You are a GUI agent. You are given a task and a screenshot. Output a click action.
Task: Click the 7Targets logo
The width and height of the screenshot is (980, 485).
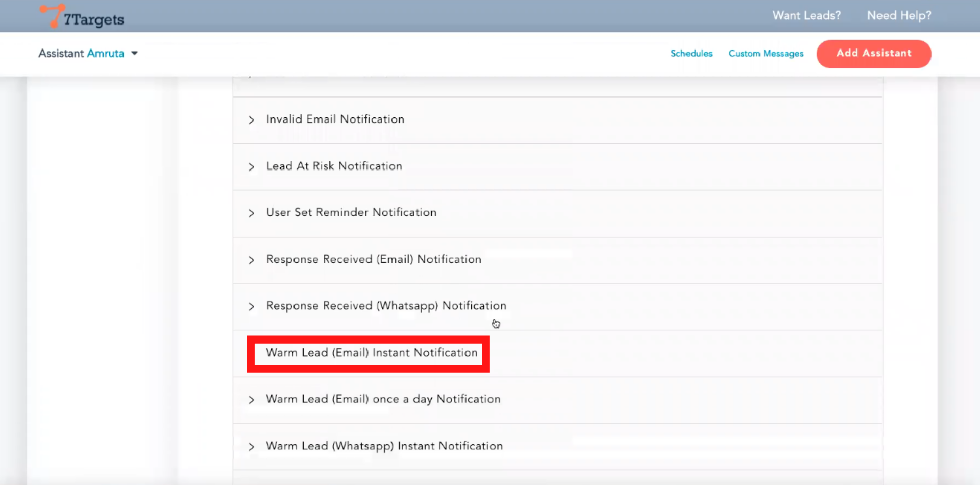click(82, 16)
